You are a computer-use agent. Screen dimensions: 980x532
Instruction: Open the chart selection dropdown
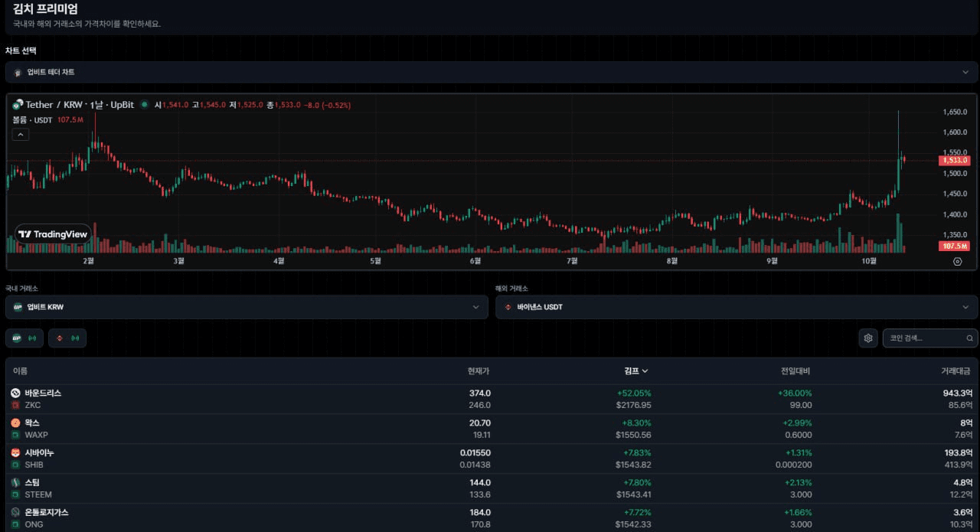coord(490,72)
